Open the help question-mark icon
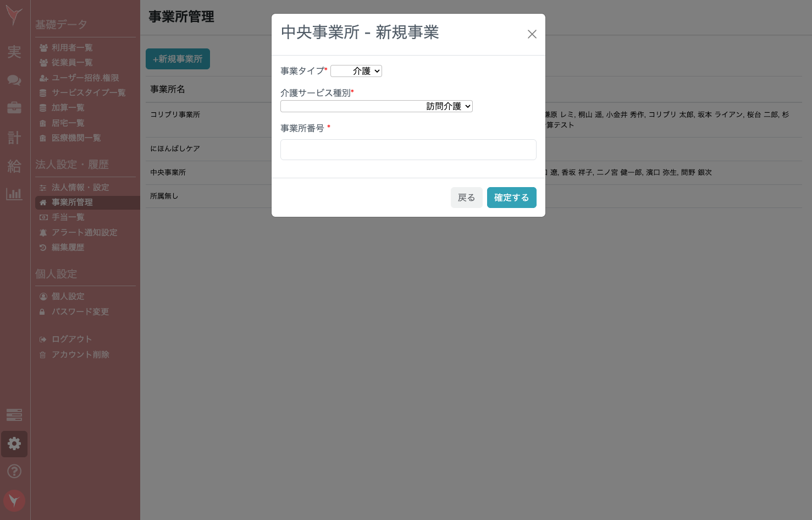 coord(14,471)
